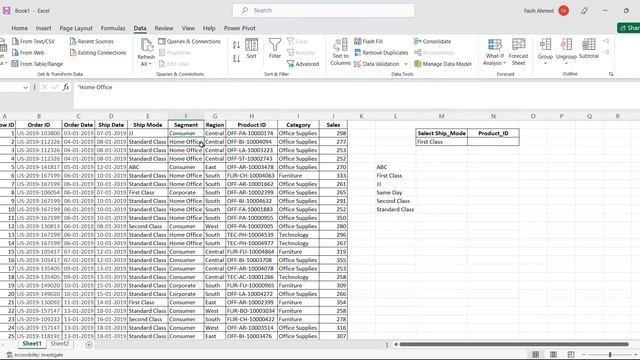Click the green Share button
640x360 pixels.
629,28
